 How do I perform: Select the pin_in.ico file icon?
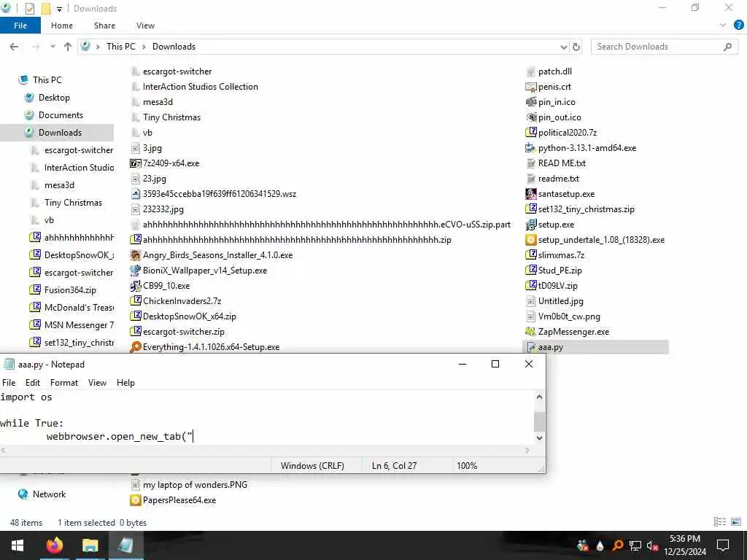(531, 102)
